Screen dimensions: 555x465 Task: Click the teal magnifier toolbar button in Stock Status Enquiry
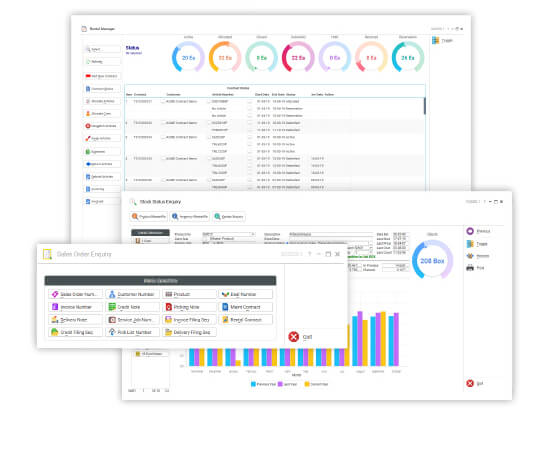[x=229, y=217]
